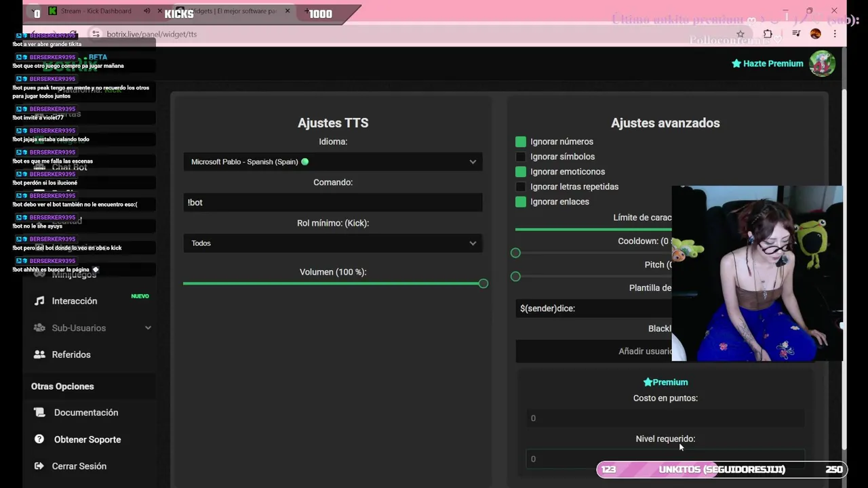868x488 pixels.
Task: Click the KICKS goal bar overlay
Action: pos(191,14)
